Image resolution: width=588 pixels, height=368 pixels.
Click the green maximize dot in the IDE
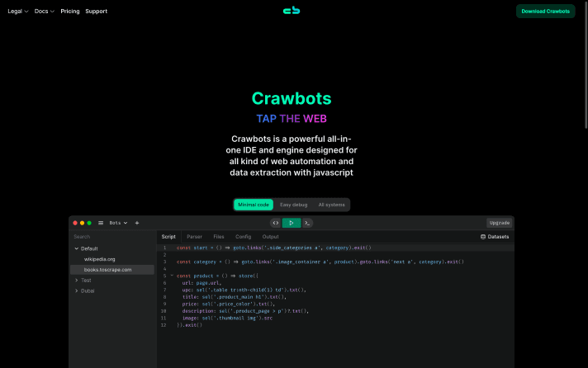click(89, 223)
